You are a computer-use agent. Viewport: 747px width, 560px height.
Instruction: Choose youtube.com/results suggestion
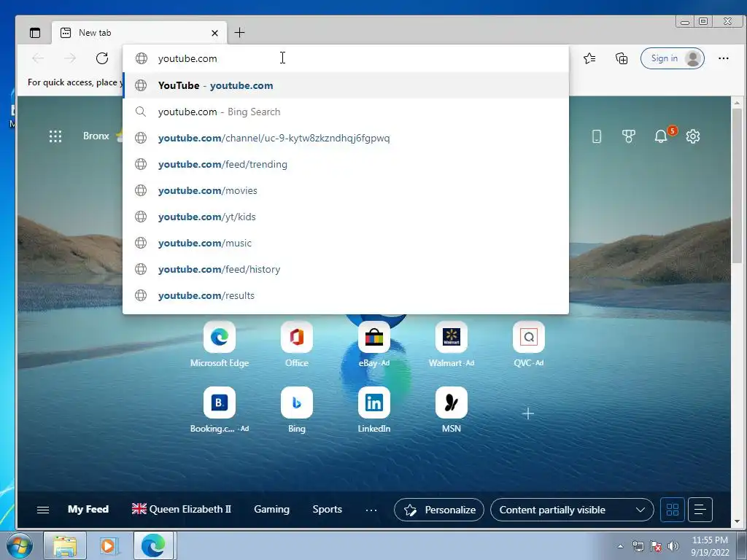pyautogui.click(x=346, y=295)
